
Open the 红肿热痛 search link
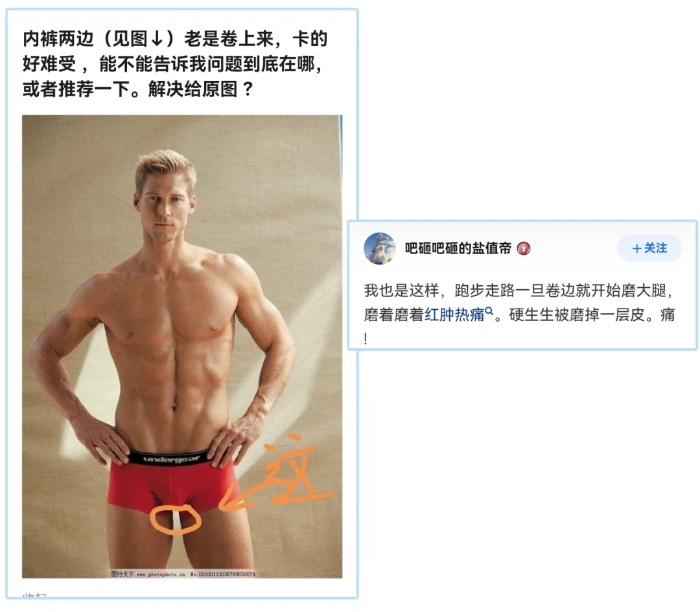point(454,314)
